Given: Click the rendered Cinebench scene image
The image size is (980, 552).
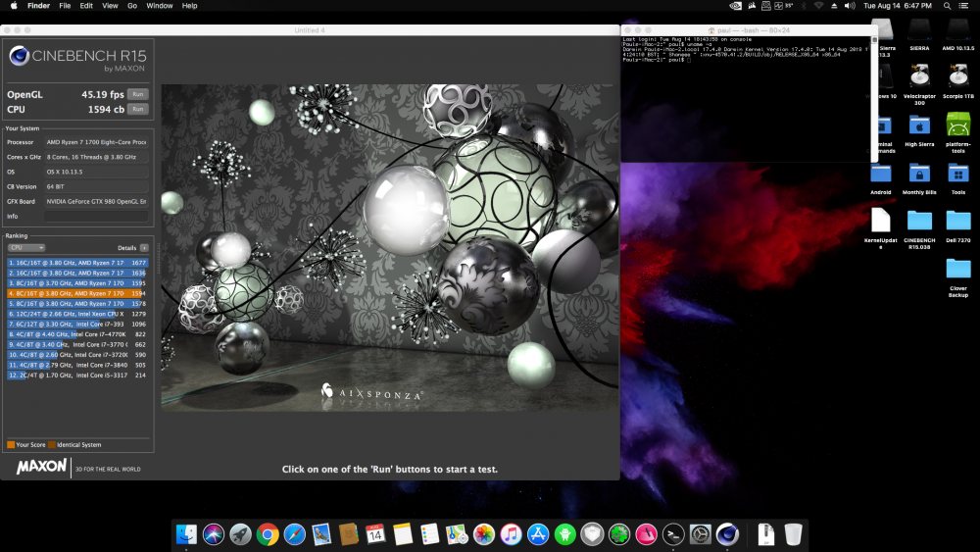Looking at the screenshot, I should 390,247.
